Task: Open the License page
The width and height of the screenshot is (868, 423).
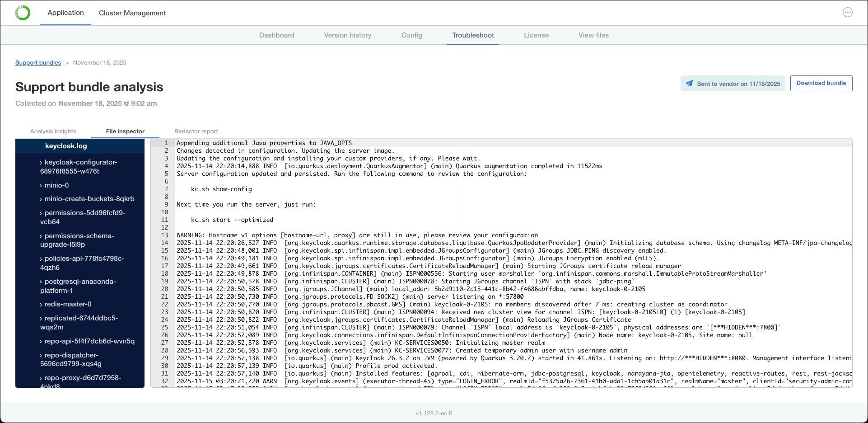Action: click(536, 35)
